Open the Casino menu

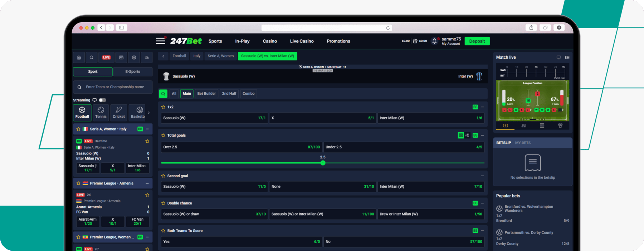270,41
